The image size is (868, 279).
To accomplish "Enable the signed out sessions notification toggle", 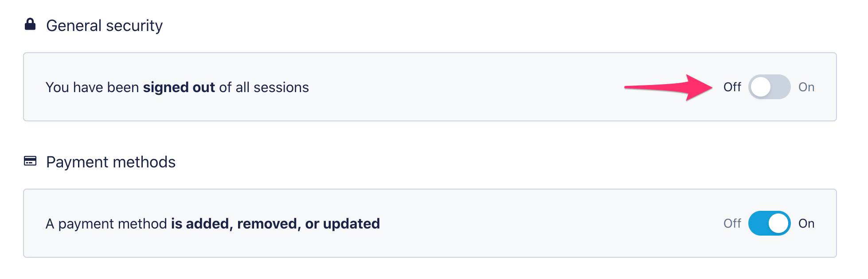I will pos(769,87).
